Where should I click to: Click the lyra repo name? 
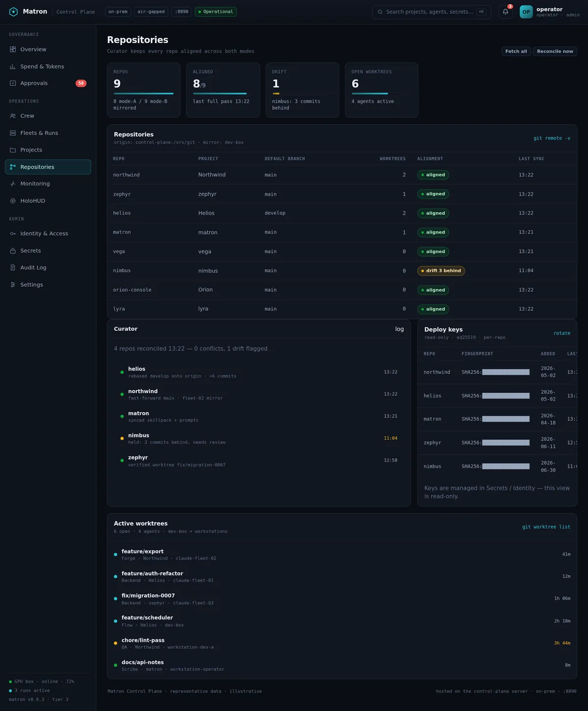pyautogui.click(x=119, y=309)
